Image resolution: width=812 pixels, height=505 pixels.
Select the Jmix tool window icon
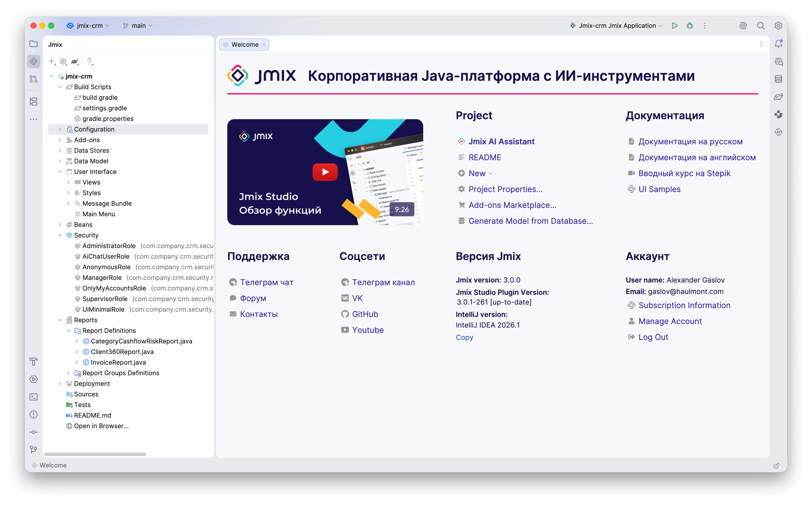[33, 61]
